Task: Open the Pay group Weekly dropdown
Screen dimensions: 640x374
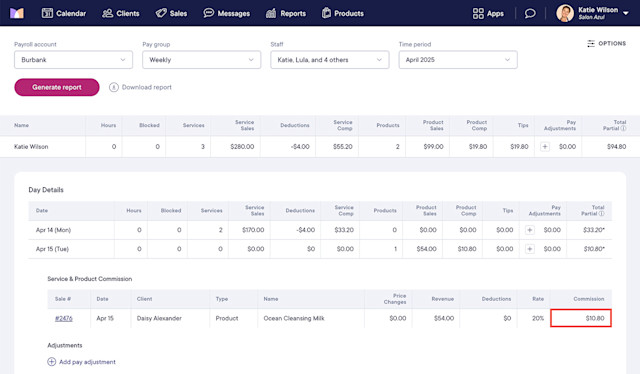Action: 202,60
